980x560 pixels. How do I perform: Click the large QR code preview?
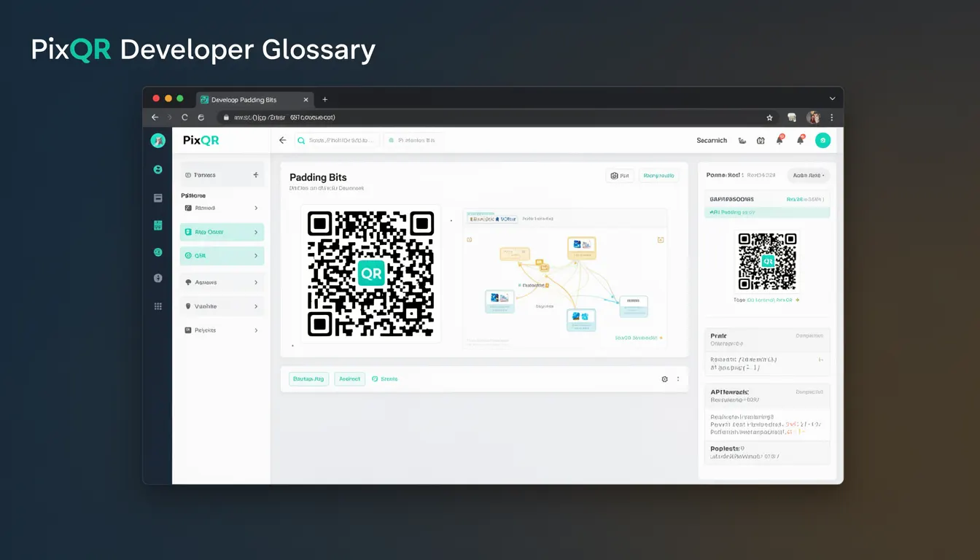coord(371,274)
